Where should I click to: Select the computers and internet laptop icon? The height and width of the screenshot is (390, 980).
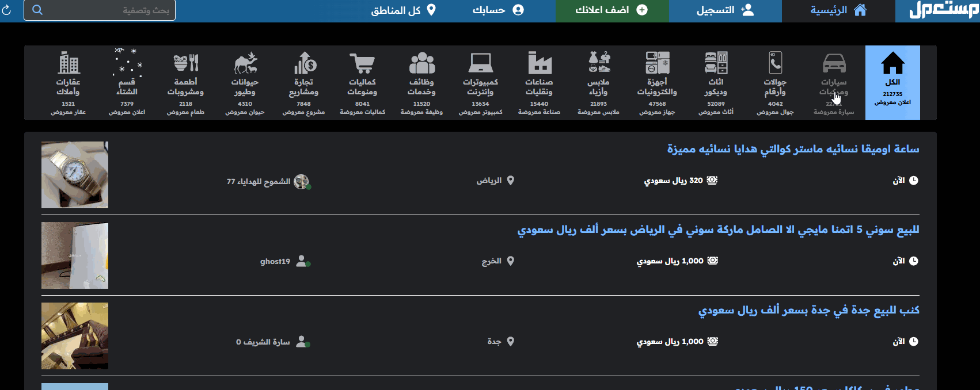(x=480, y=63)
